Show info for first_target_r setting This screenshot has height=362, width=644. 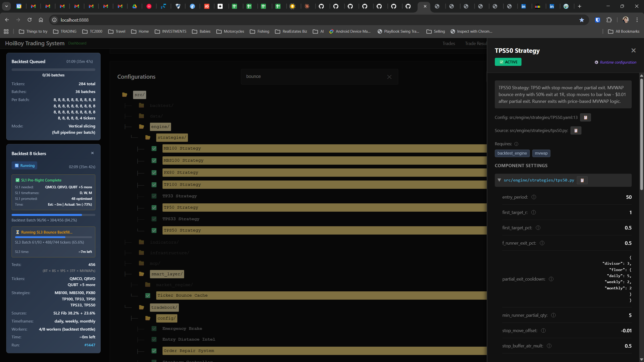point(534,212)
